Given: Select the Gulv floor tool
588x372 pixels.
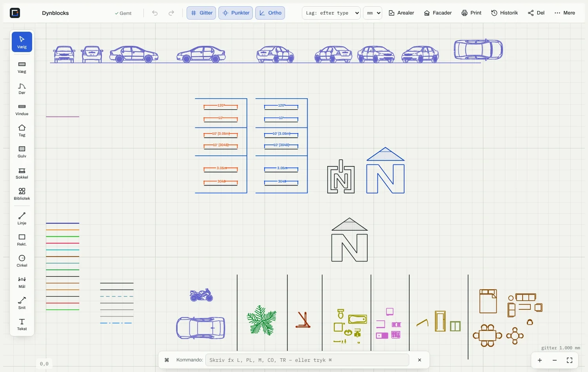Looking at the screenshot, I should click(x=22, y=152).
